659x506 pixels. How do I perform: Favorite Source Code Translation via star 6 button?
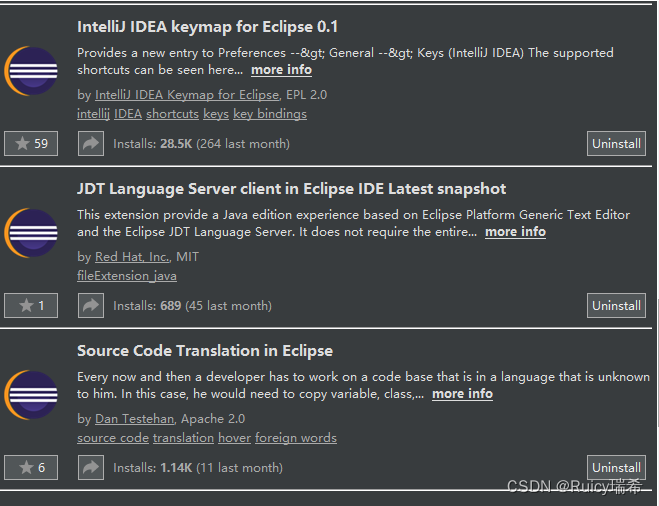pos(31,467)
